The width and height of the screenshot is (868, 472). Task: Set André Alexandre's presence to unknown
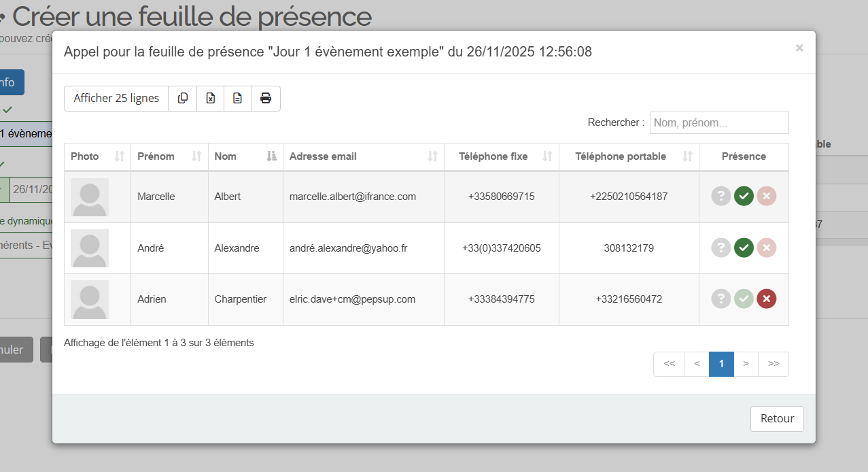point(721,248)
